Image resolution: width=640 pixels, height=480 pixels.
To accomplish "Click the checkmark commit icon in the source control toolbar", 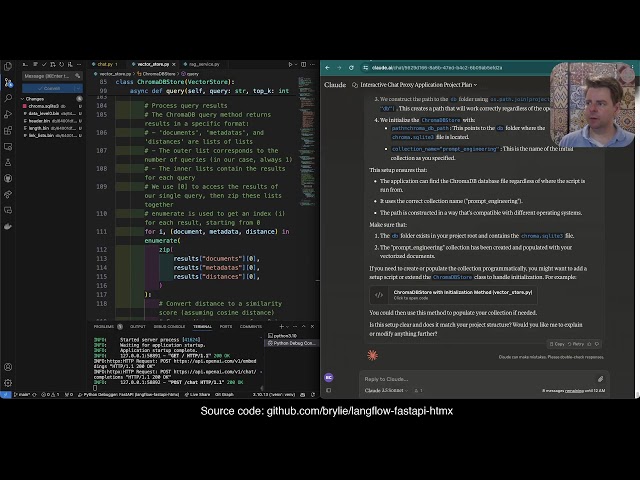I will click(44, 64).
